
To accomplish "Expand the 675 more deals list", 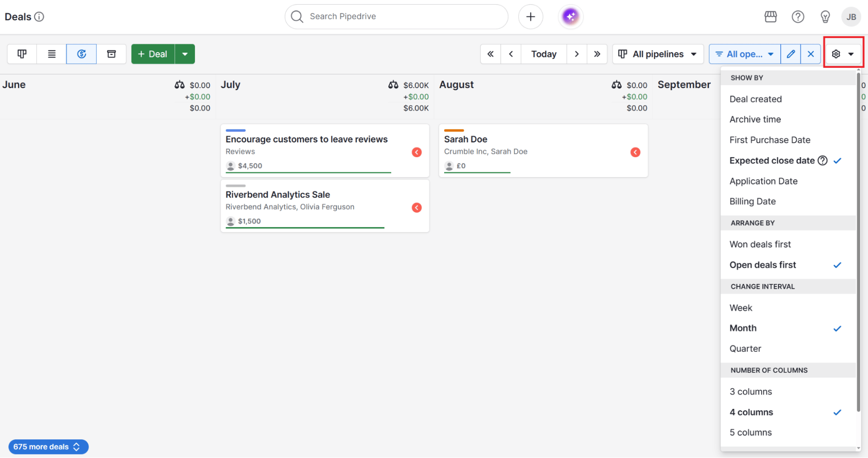I will pos(48,447).
